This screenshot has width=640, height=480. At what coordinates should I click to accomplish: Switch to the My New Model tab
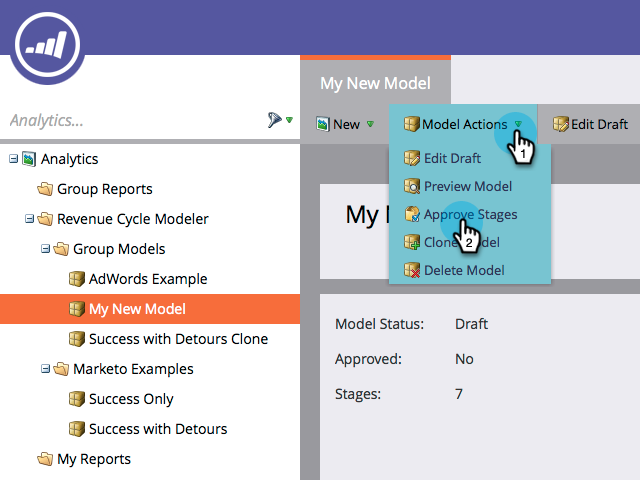pos(376,83)
